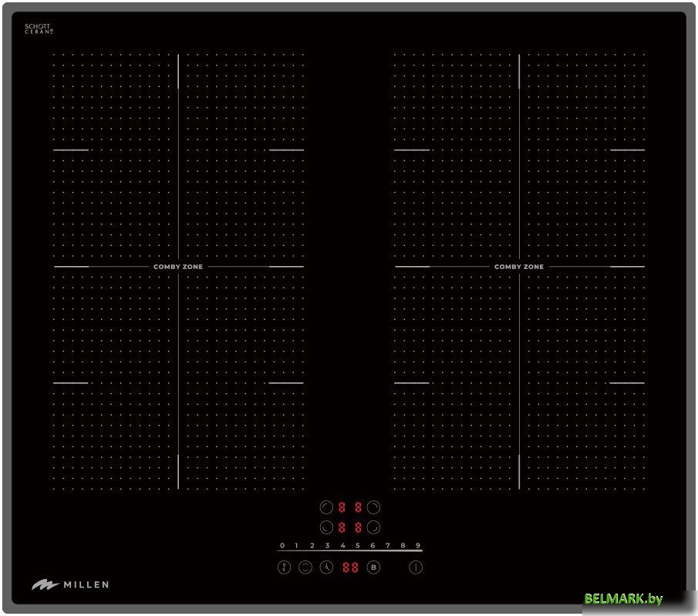
Task: Click the SCHOTT CERAN logo
Action: 39,29
